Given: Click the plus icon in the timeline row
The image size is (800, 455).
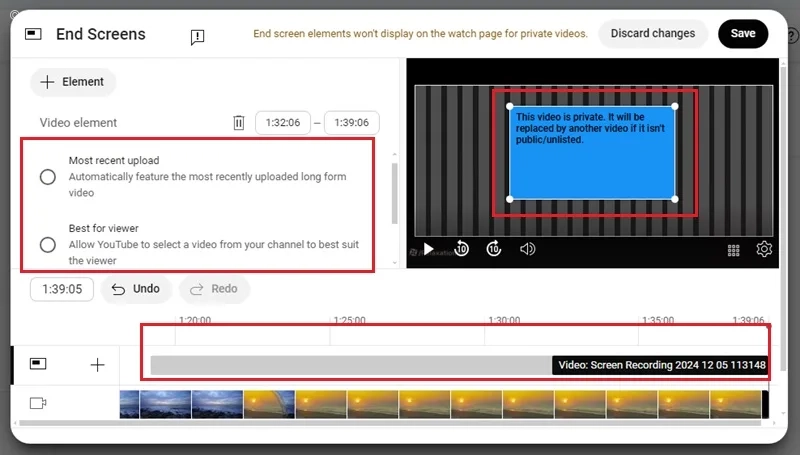Looking at the screenshot, I should point(97,365).
